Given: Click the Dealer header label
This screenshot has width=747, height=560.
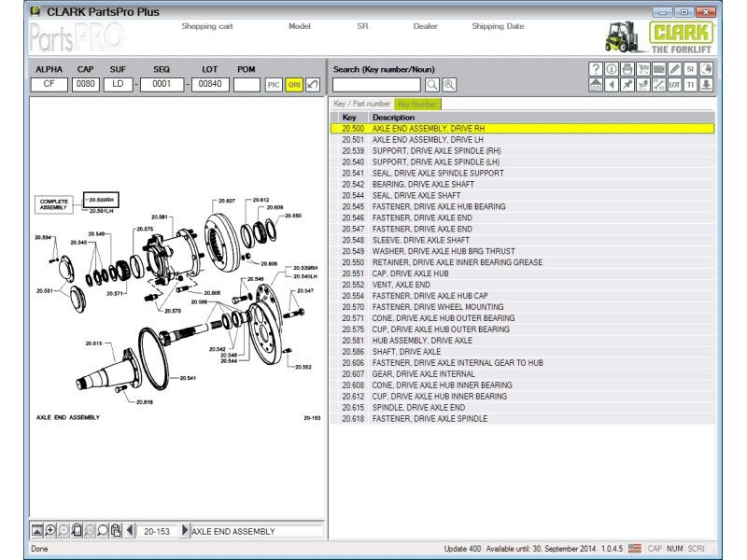Looking at the screenshot, I should click(x=426, y=26).
